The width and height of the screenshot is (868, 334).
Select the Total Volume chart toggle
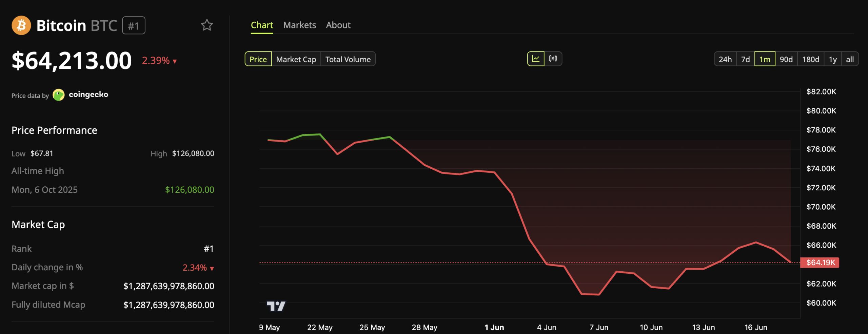pyautogui.click(x=348, y=59)
